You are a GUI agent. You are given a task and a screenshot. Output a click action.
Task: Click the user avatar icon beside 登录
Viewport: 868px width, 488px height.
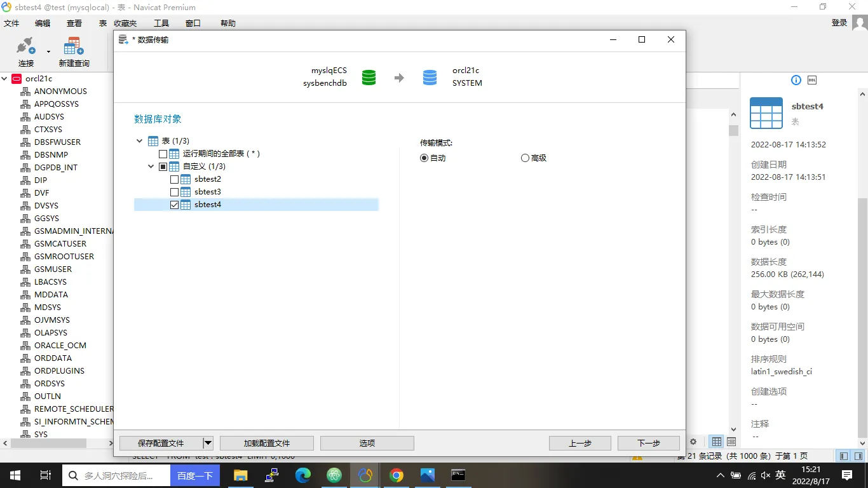[860, 23]
